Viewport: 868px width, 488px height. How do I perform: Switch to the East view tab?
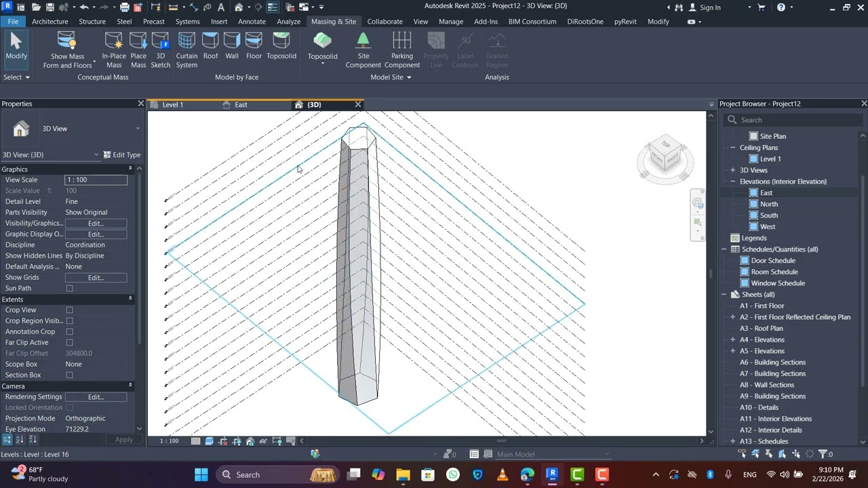pyautogui.click(x=241, y=104)
